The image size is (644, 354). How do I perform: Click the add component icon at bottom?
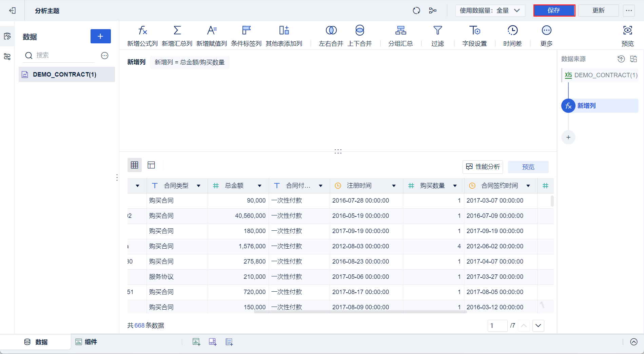tap(196, 342)
